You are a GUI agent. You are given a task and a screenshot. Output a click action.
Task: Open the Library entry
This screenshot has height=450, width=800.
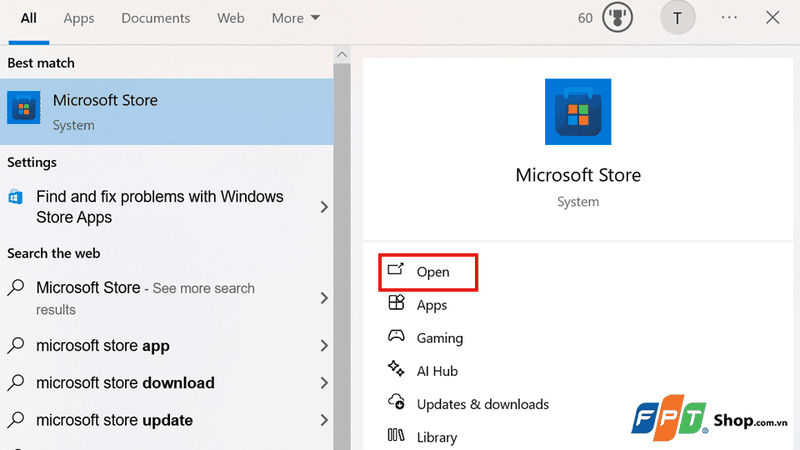click(x=437, y=438)
